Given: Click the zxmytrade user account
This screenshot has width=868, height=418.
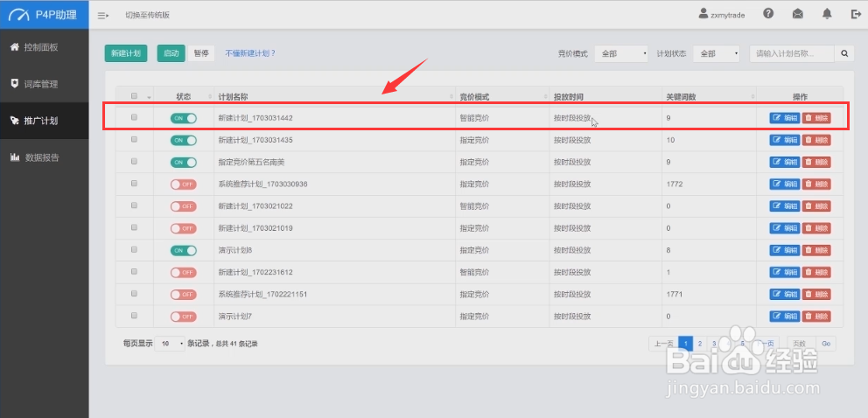Looking at the screenshot, I should 722,15.
